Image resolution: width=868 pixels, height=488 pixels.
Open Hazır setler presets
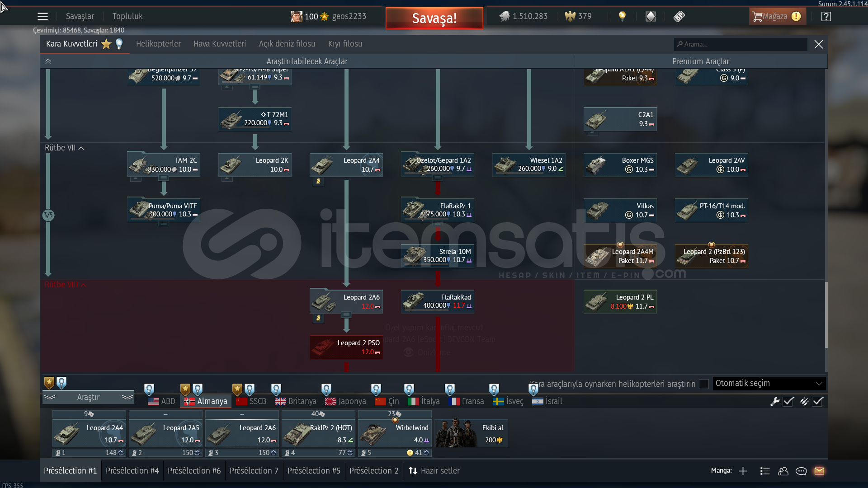[x=434, y=471]
